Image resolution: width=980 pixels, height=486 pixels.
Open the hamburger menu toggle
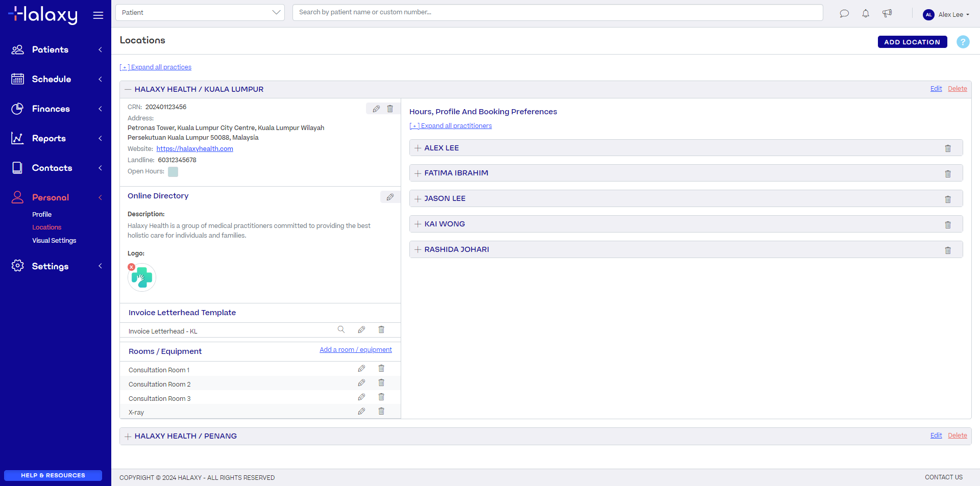tap(98, 15)
